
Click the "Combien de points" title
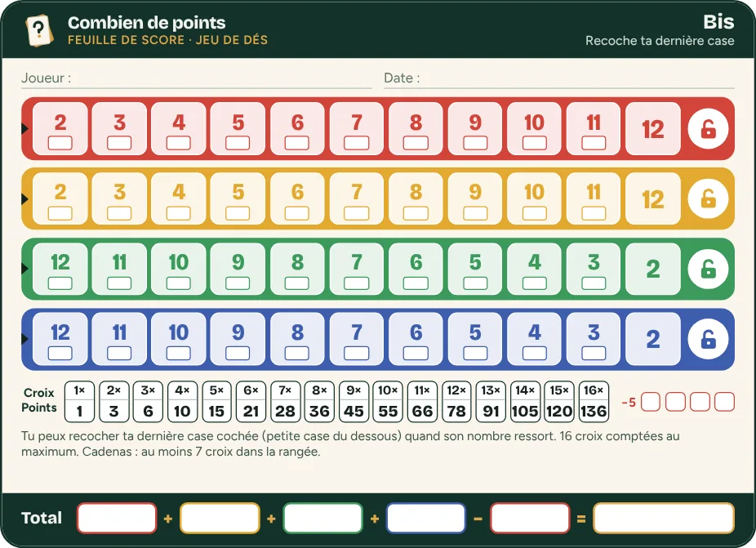click(147, 23)
